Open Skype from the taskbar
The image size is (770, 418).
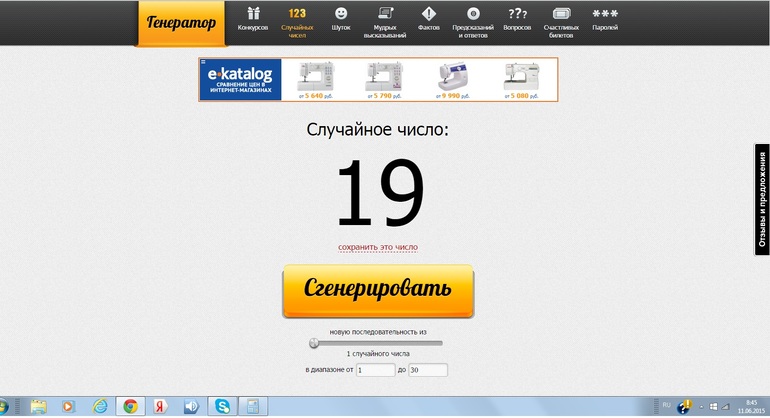pyautogui.click(x=221, y=406)
